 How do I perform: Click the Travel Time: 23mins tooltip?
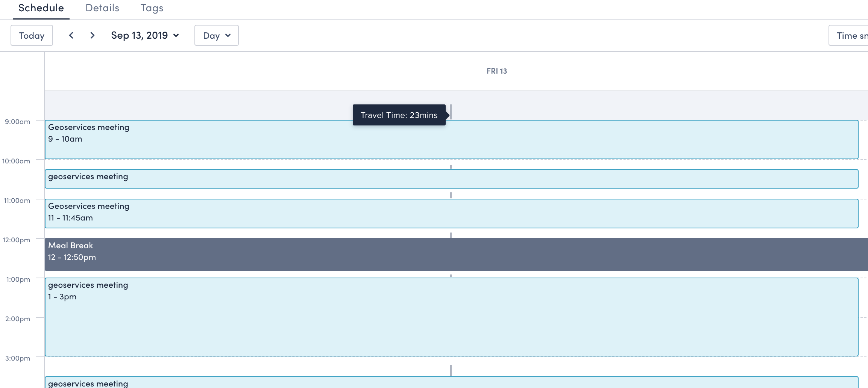point(399,115)
